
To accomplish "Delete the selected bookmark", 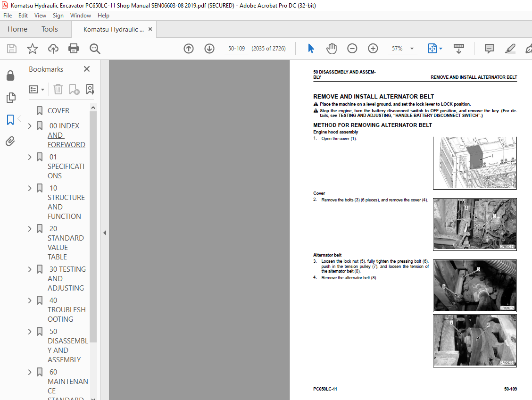I will [x=58, y=89].
